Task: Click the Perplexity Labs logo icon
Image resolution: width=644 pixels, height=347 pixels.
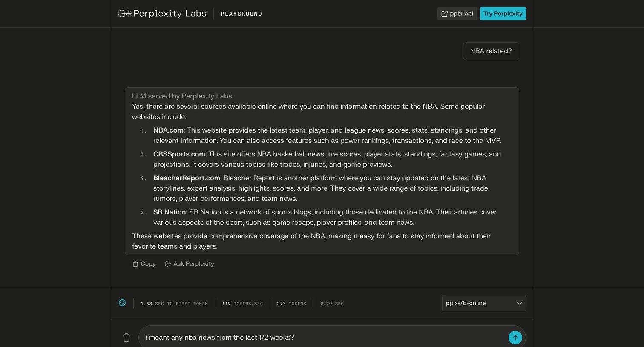Action: [x=124, y=14]
